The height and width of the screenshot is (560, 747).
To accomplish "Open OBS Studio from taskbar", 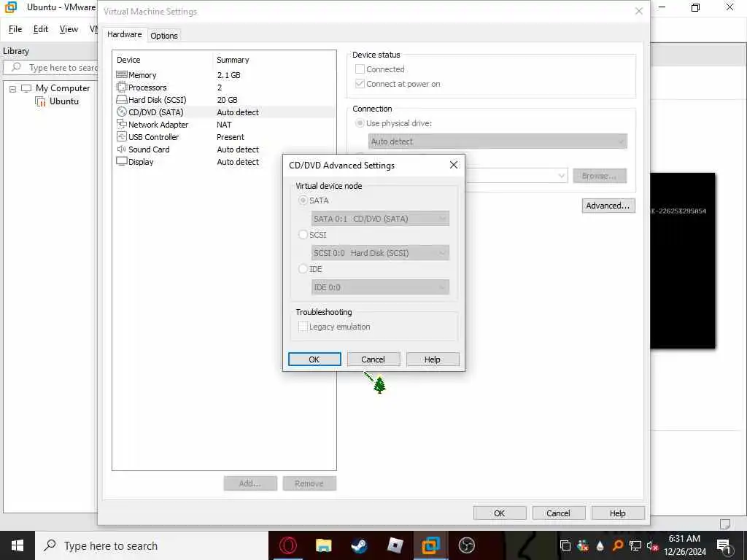I will point(466,545).
